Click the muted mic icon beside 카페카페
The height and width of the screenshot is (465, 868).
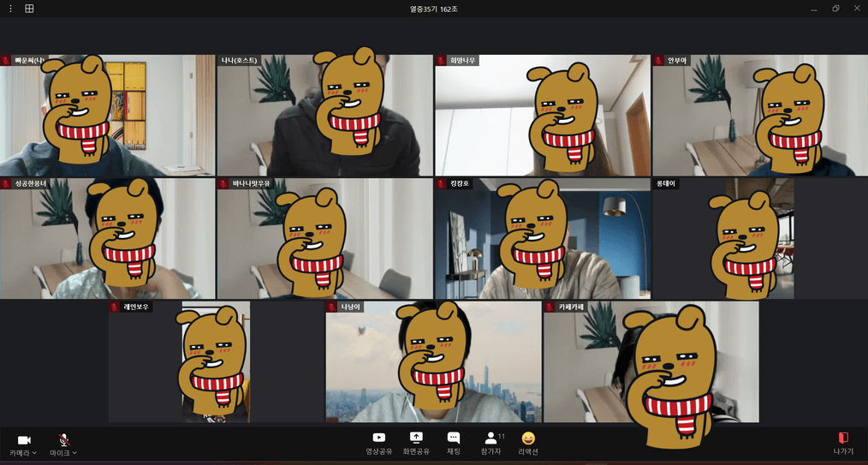550,307
